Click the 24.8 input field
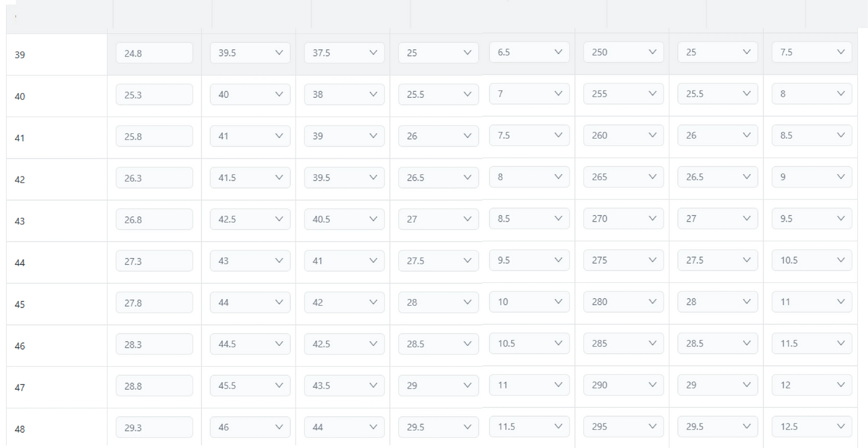This screenshot has height=448, width=868. [154, 53]
